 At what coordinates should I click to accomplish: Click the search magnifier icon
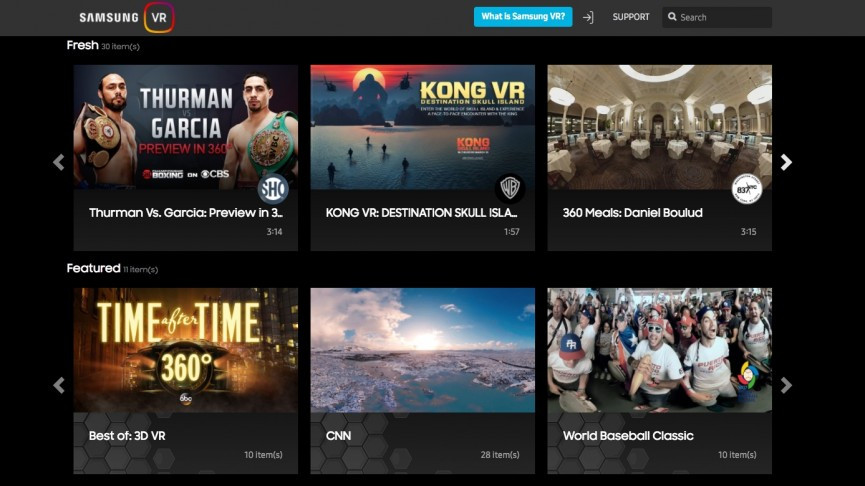[672, 17]
